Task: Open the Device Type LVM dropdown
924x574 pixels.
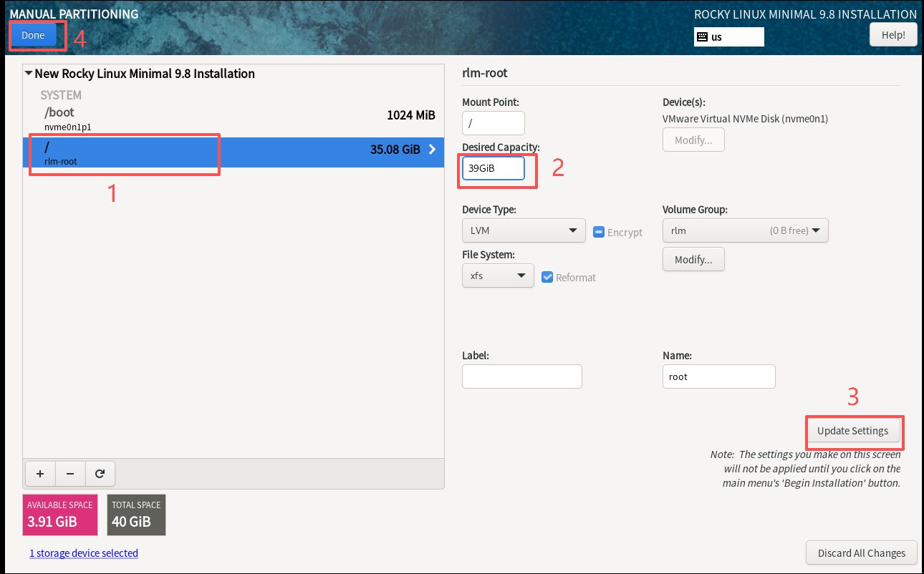Action: point(524,230)
